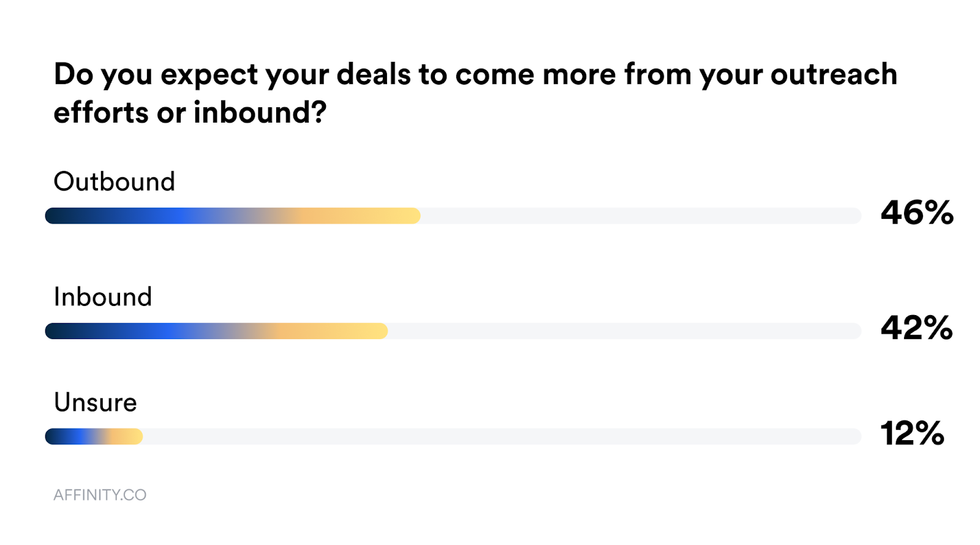Click the filled Outbound progress bar
Screen dimensions: 980x545
[x=233, y=216]
